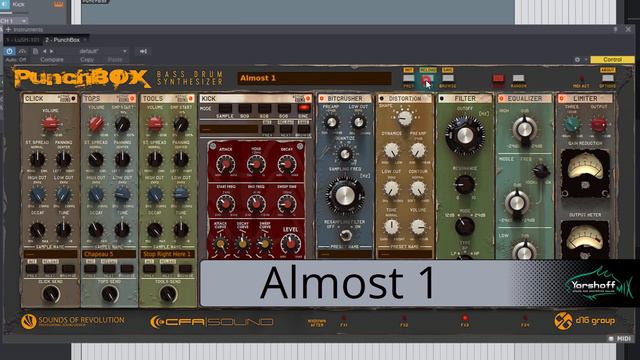Click Equalizer HIGH gain knob
The width and height of the screenshot is (640, 360).
[x=524, y=129]
